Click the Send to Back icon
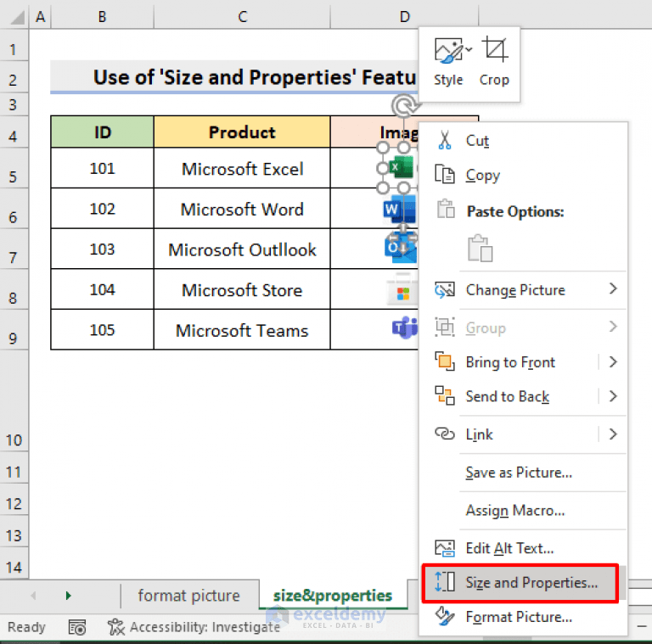 445,395
